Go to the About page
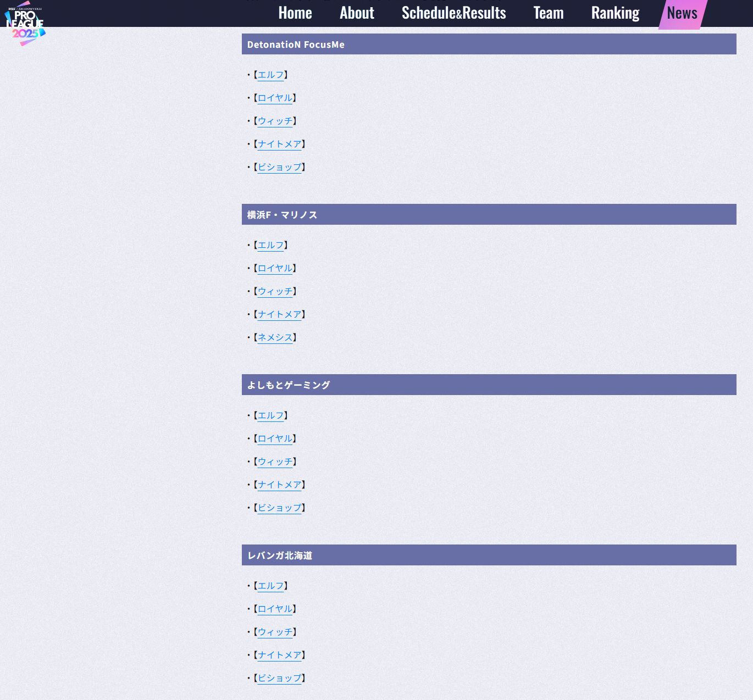Viewport: 753px width, 700px height. tap(357, 13)
